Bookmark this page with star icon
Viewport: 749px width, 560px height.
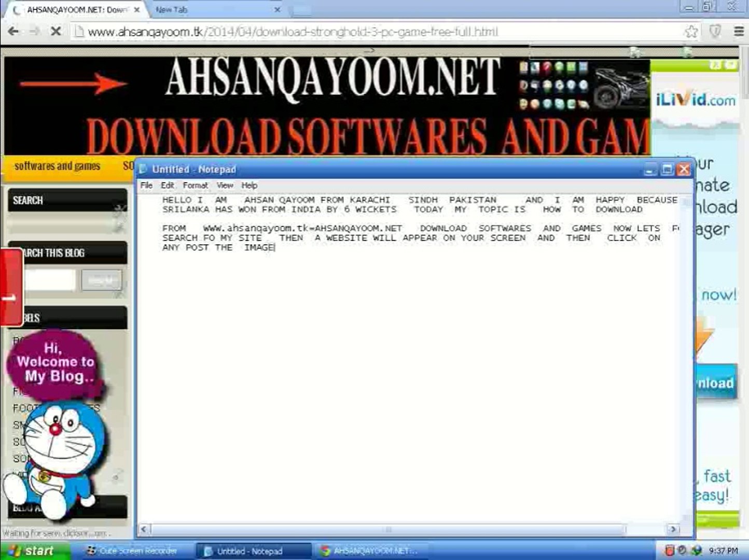pos(691,32)
